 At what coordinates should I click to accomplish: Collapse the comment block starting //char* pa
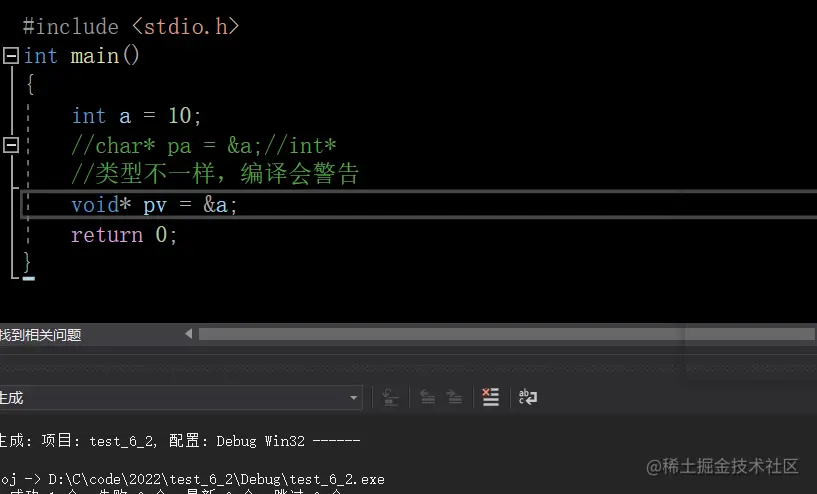(x=11, y=145)
